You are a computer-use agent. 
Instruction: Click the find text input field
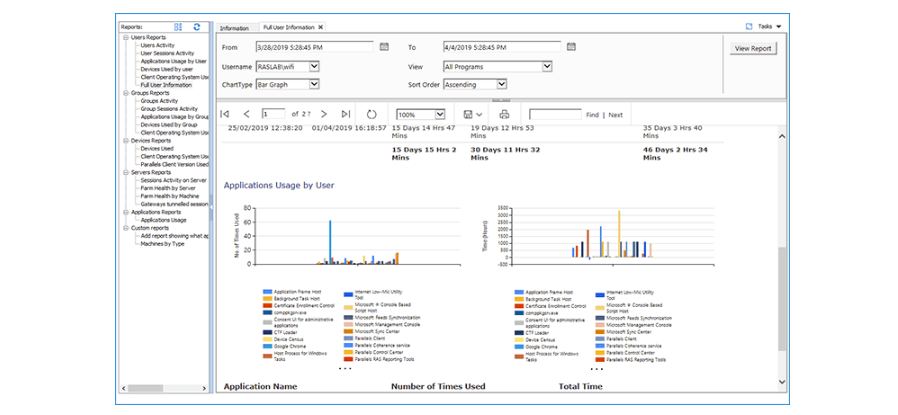click(x=555, y=115)
